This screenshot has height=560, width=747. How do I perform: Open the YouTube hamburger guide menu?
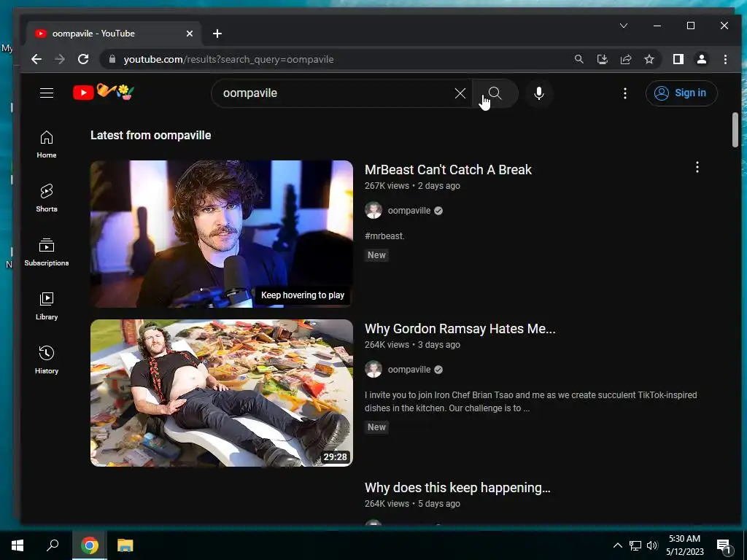pos(47,93)
